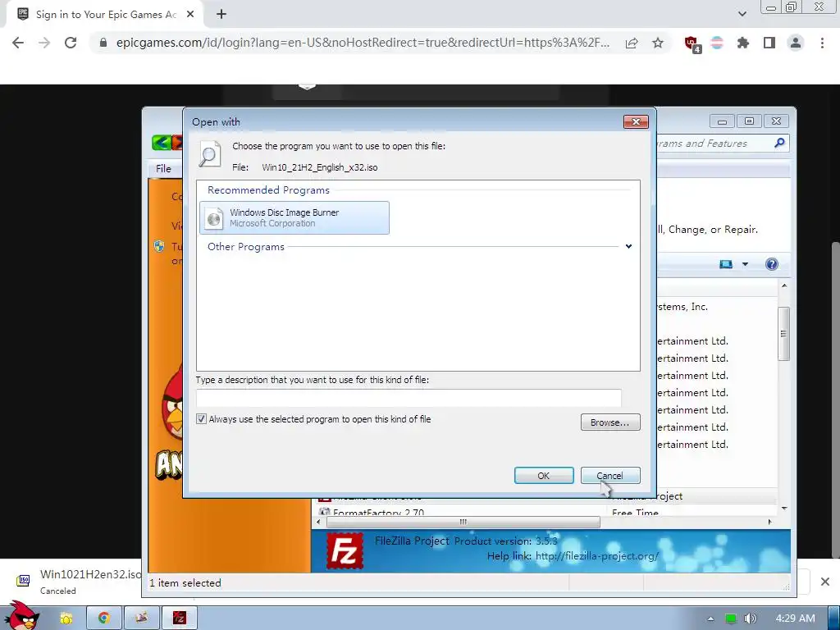Open Chrome Extensions puzzle icon
Viewport: 840px width, 630px height.
[742, 43]
